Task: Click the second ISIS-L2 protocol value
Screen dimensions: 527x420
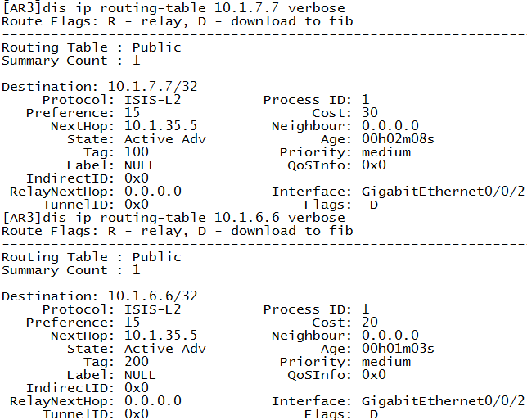Action: (152, 309)
